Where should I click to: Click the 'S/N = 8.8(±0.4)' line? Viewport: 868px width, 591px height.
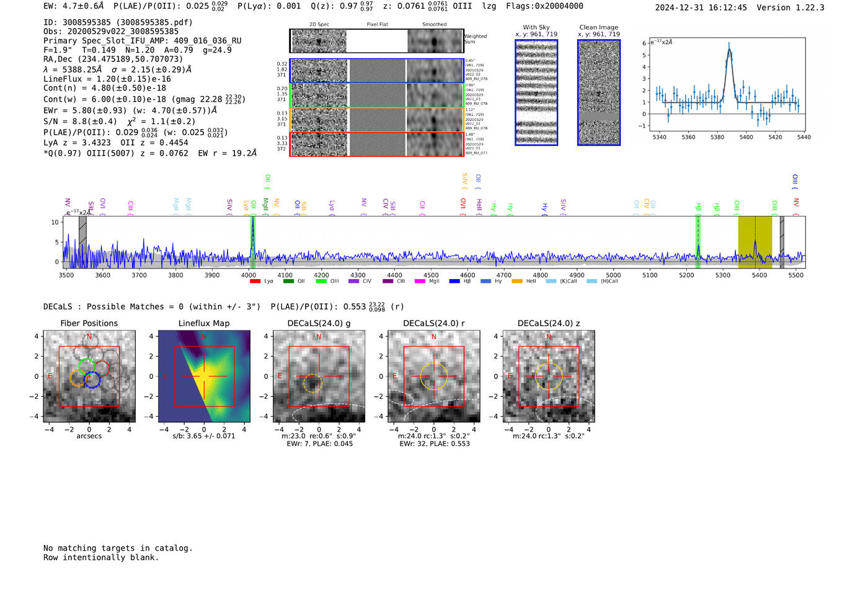tap(81, 122)
